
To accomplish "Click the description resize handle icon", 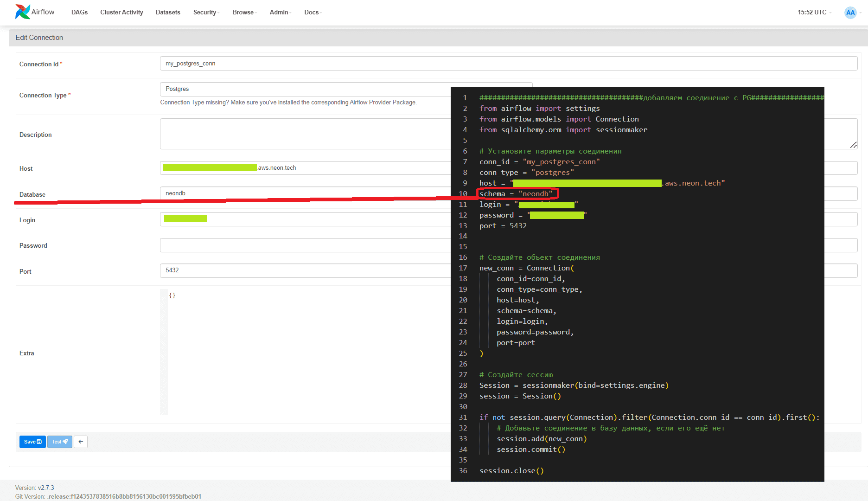I will [x=853, y=145].
